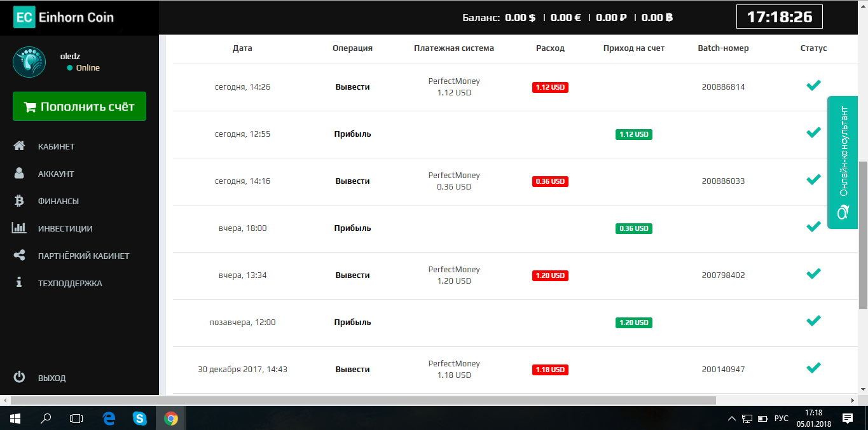Click the Einhorn Coin logo
Image resolution: width=868 pixels, height=430 pixels.
pyautogui.click(x=64, y=18)
